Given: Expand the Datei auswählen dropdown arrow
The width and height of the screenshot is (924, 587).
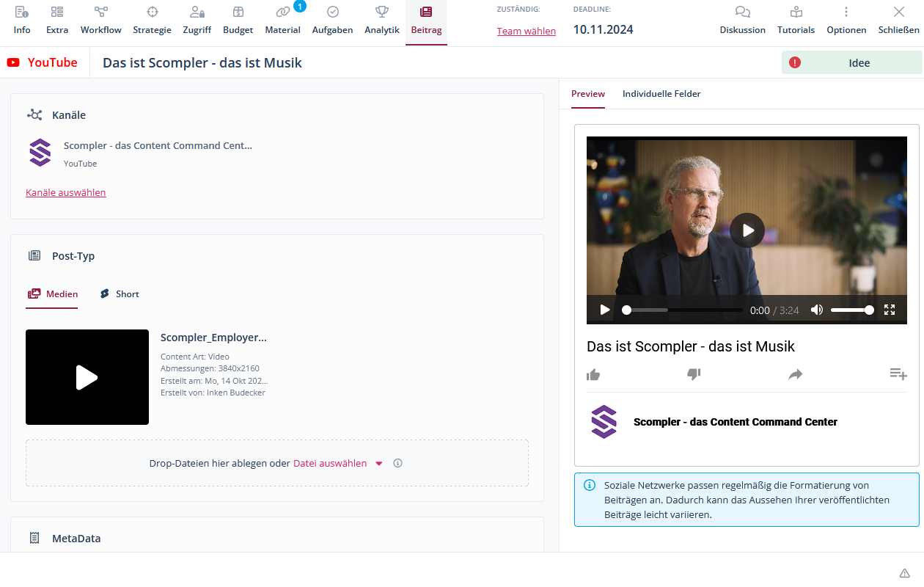Looking at the screenshot, I should pyautogui.click(x=379, y=464).
